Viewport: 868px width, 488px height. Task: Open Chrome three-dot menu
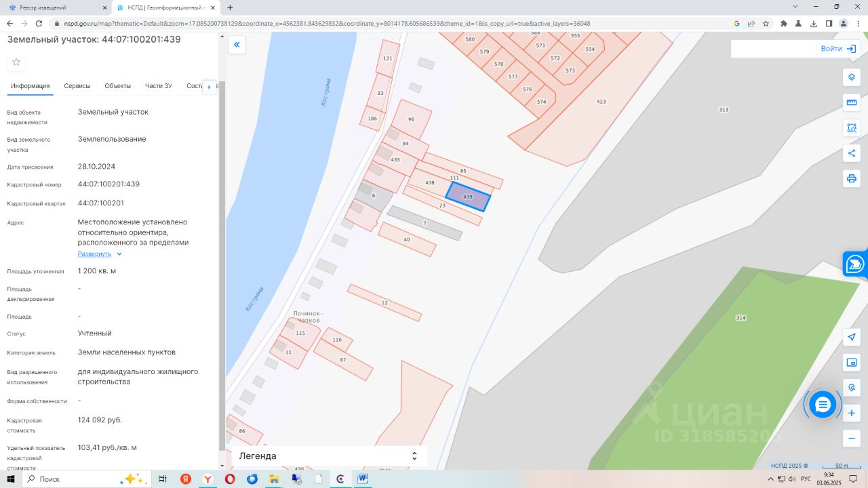coord(857,23)
